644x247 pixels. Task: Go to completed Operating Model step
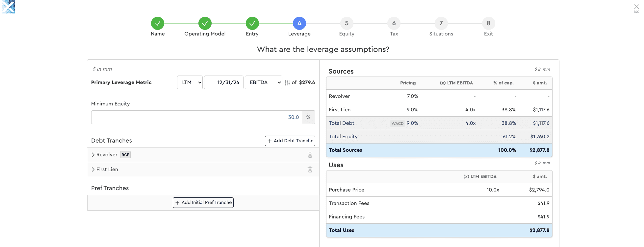(205, 23)
